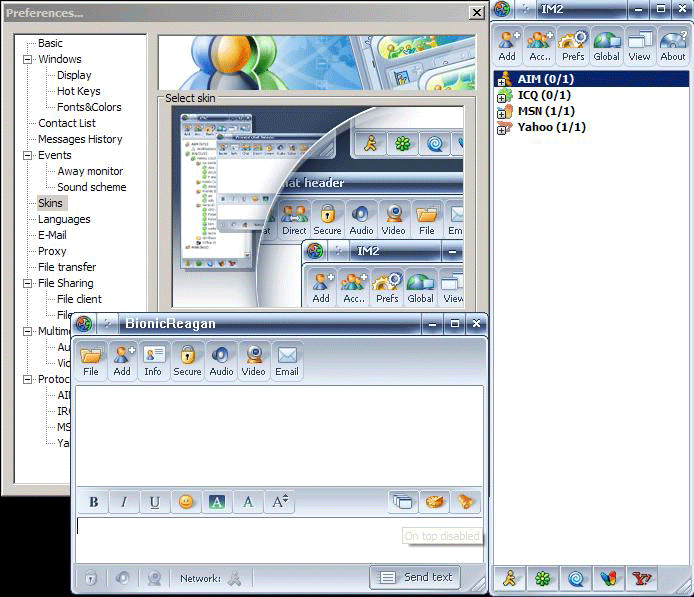
Task: Toggle Underline formatting in chat window
Action: coord(154,502)
